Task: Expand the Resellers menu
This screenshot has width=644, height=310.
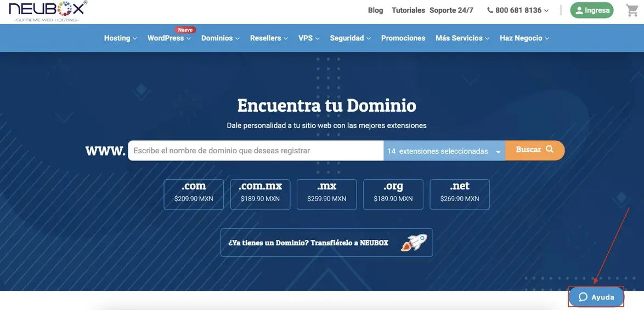Action: coord(269,38)
